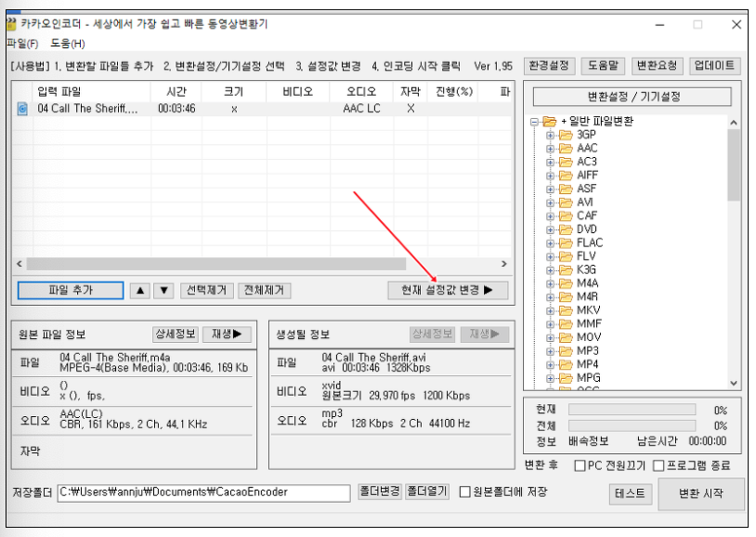Click the FLV folder icon
Viewport: 756px width, 537px height.
click(566, 256)
